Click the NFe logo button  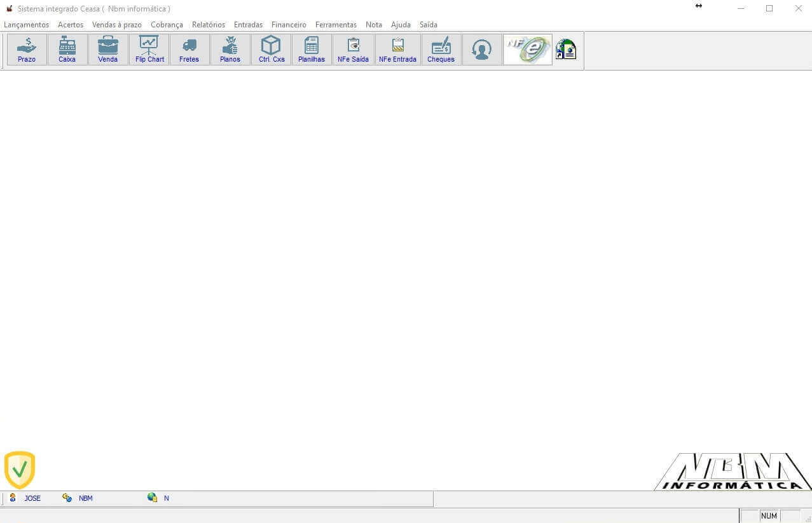[x=528, y=50]
